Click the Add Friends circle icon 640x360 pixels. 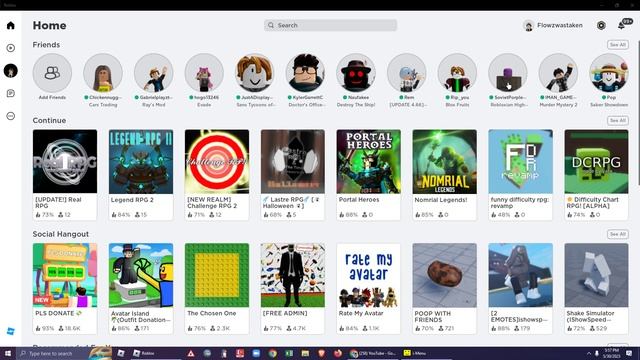point(52,73)
